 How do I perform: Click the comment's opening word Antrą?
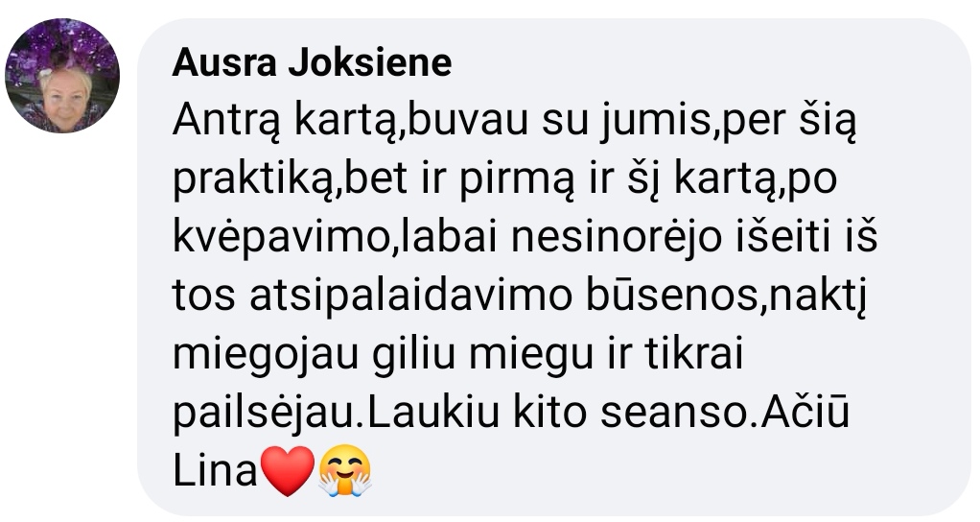tap(225, 122)
